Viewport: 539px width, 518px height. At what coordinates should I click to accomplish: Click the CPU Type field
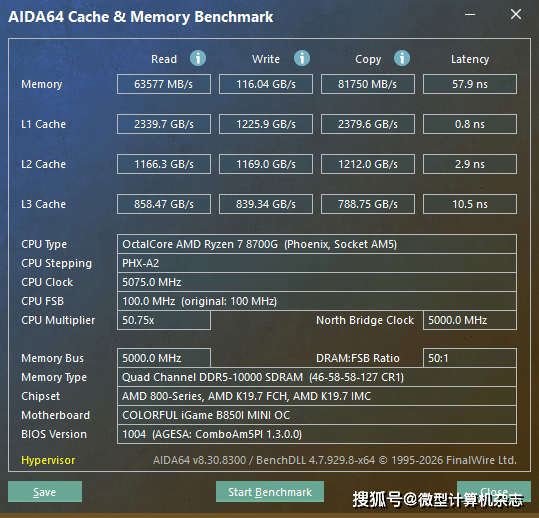click(317, 244)
